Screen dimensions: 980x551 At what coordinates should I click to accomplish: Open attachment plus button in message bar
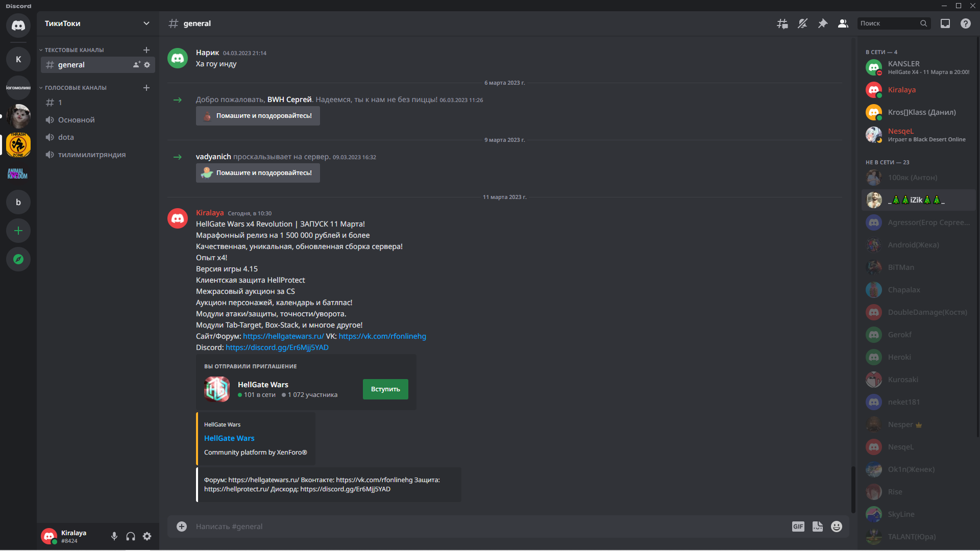point(182,527)
